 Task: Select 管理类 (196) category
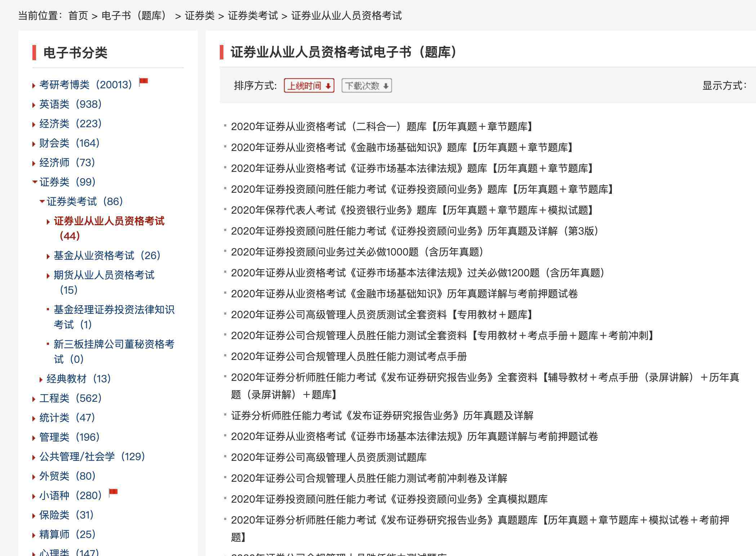(x=69, y=437)
